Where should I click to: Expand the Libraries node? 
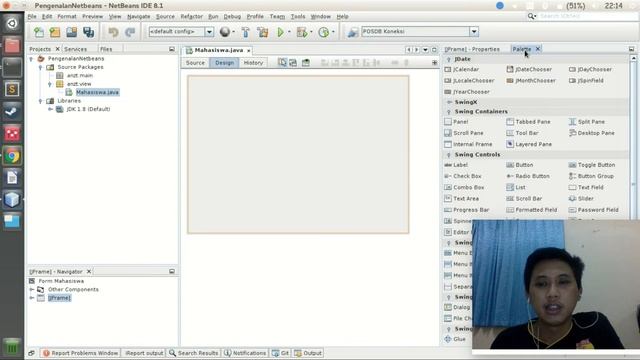tap(40, 101)
